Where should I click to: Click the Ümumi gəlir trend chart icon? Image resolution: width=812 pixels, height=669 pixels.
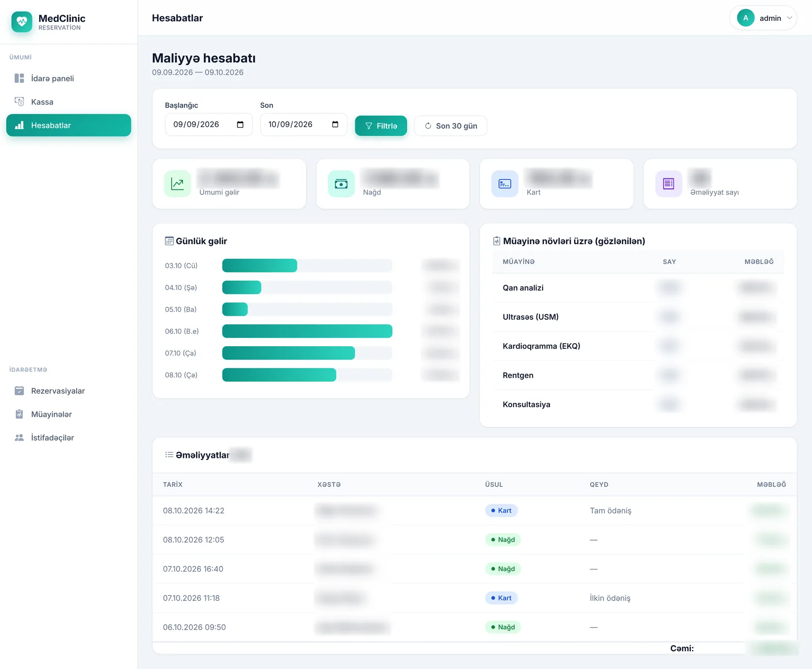(178, 184)
